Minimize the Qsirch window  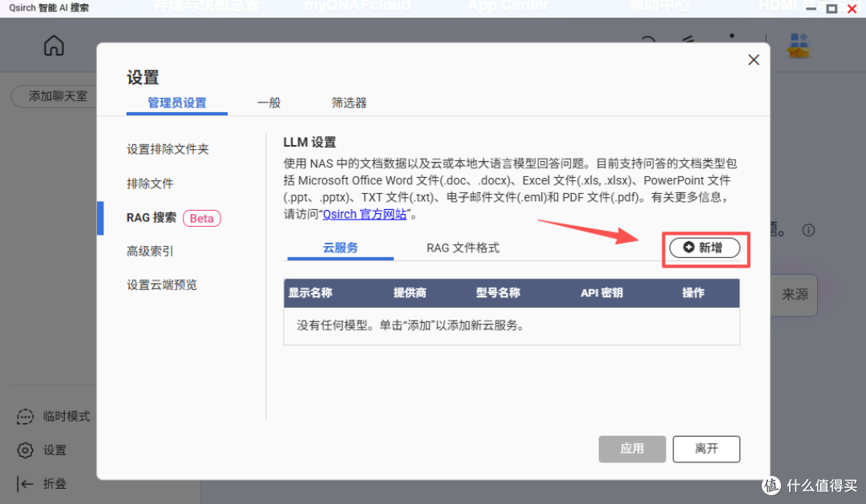pyautogui.click(x=811, y=8)
